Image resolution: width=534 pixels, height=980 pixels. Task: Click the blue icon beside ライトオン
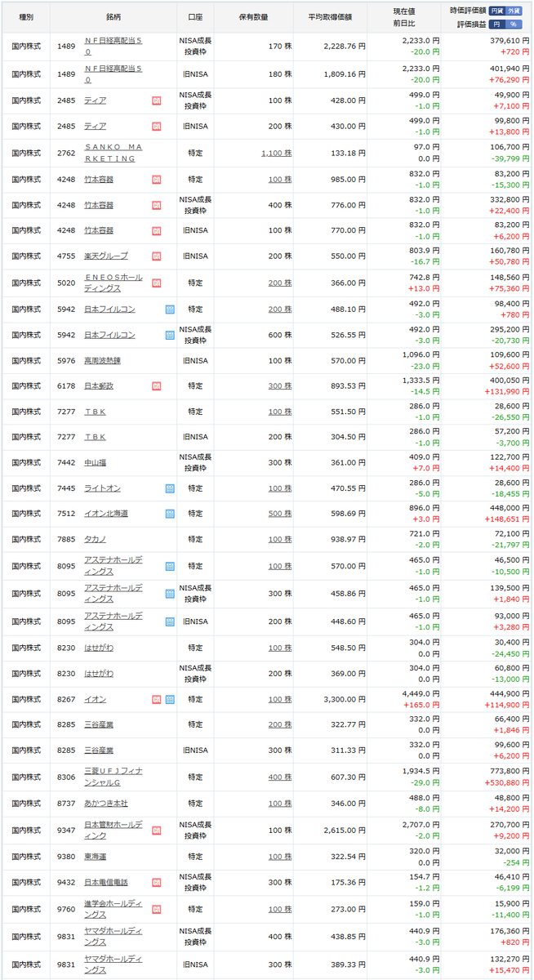point(170,488)
